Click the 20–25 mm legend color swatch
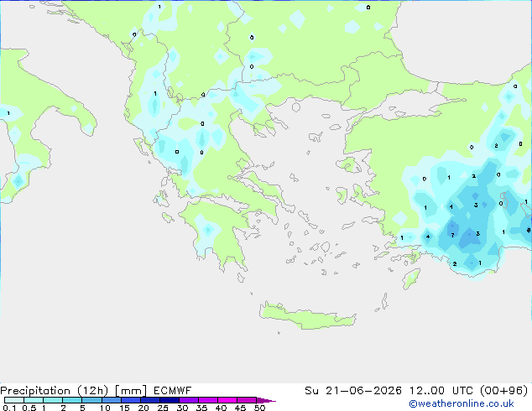 click(150, 400)
